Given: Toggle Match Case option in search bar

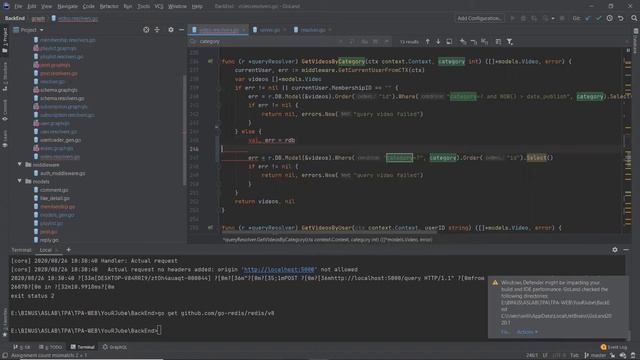Looking at the screenshot, I should click(x=364, y=42).
